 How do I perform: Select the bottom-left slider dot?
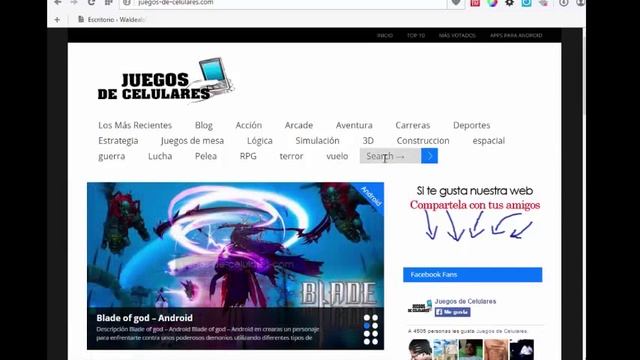point(367,342)
